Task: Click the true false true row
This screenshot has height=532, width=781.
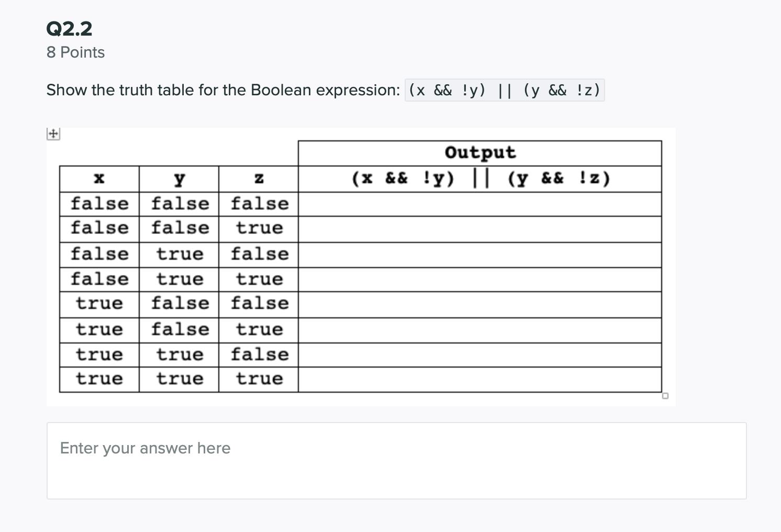Action: click(x=178, y=329)
